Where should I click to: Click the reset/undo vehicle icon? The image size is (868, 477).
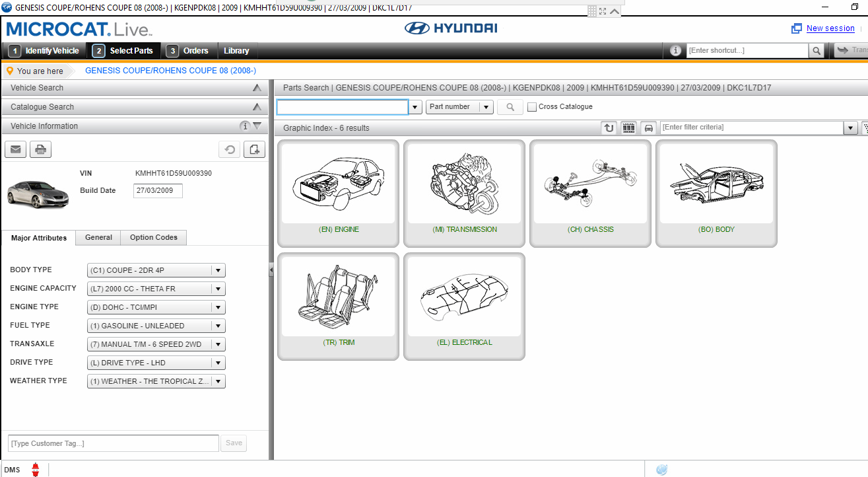pyautogui.click(x=230, y=149)
